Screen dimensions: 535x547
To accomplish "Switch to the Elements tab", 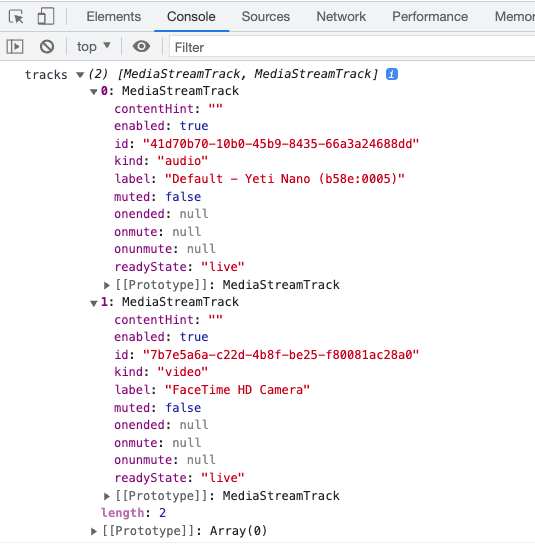I will (x=114, y=16).
